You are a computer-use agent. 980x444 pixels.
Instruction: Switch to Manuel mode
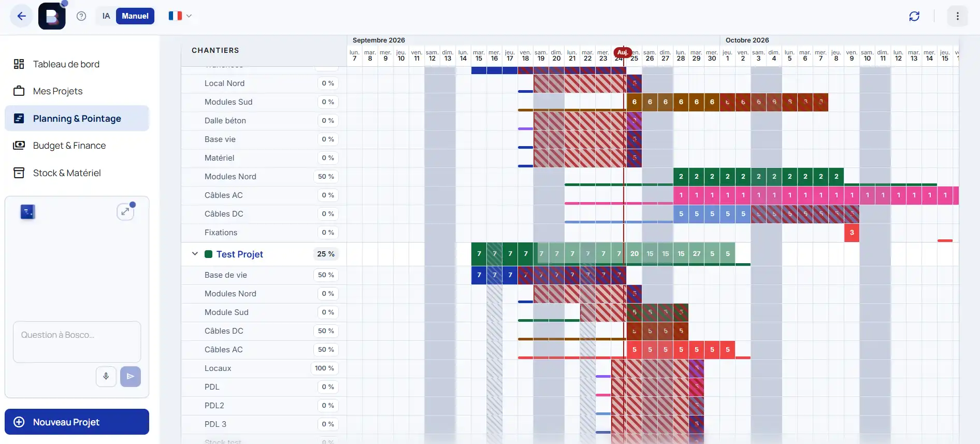pos(135,16)
